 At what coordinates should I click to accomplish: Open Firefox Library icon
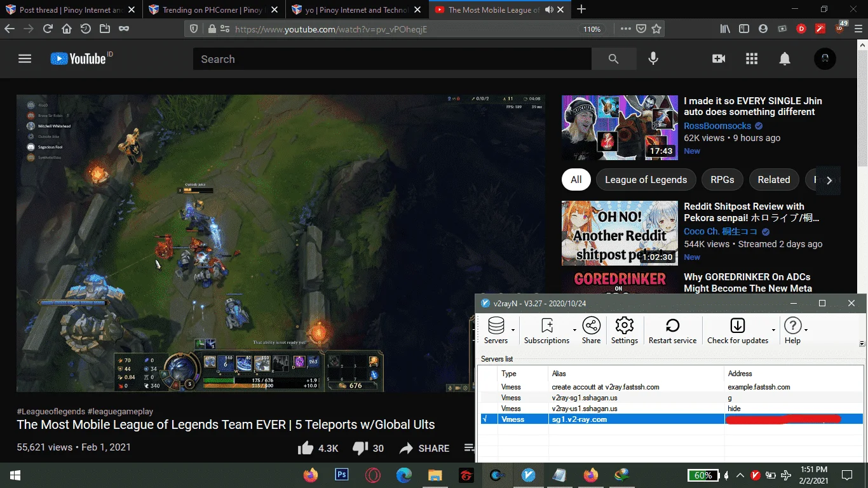[x=725, y=29]
